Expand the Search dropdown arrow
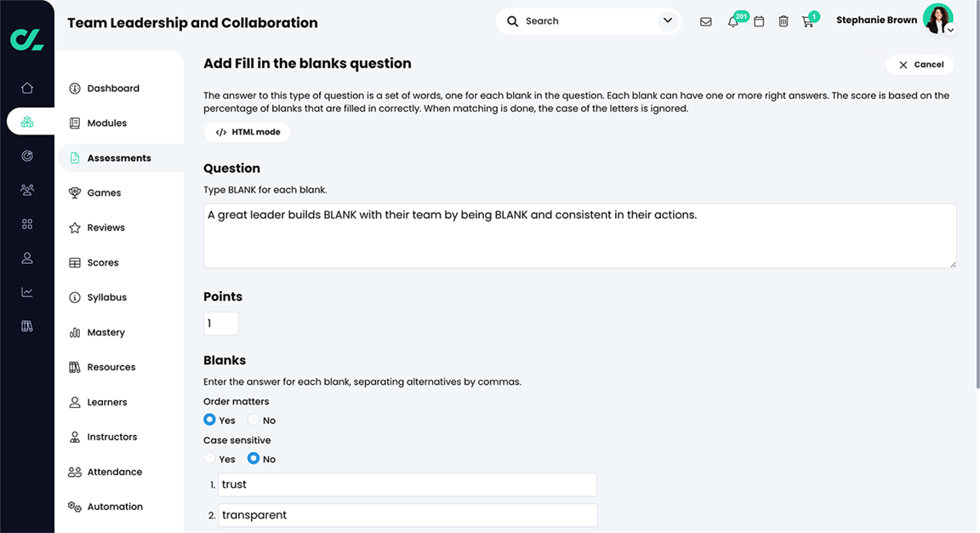This screenshot has width=980, height=533. tap(668, 20)
